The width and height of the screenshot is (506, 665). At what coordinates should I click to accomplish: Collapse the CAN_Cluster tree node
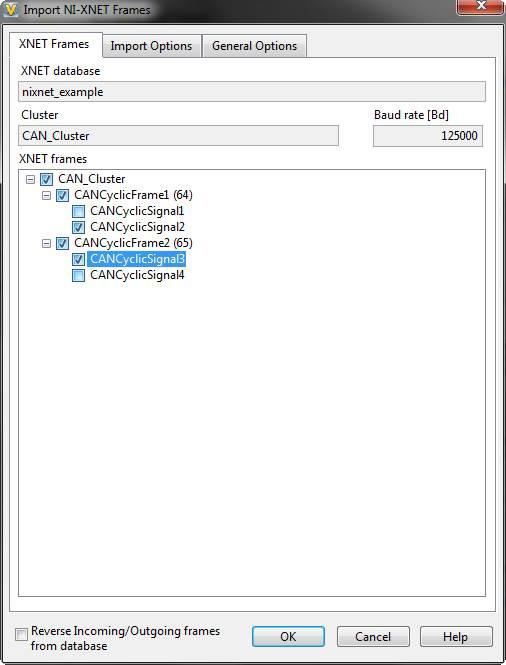30,179
